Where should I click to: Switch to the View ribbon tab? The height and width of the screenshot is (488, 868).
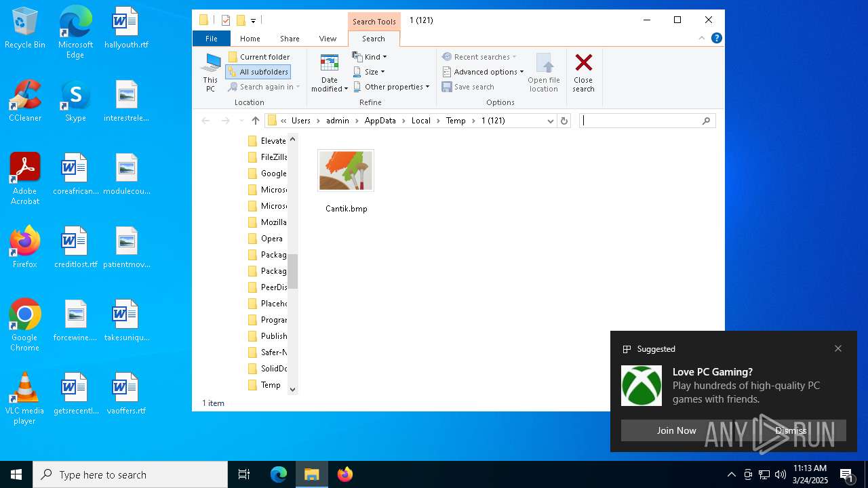pyautogui.click(x=328, y=39)
